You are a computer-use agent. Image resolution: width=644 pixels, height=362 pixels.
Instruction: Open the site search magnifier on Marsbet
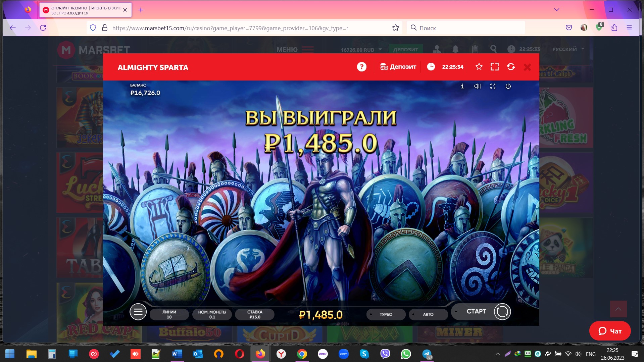click(x=493, y=49)
